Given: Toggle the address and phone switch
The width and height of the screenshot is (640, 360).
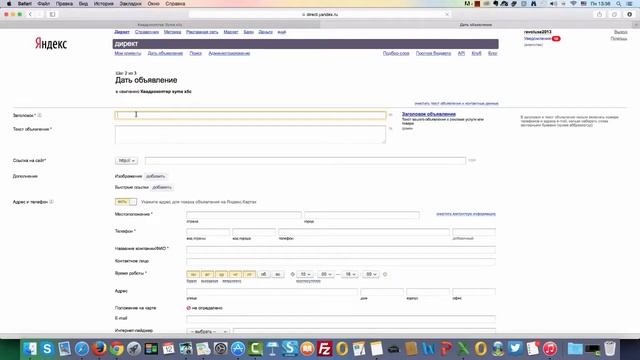Looking at the screenshot, I should pyautogui.click(x=126, y=202).
